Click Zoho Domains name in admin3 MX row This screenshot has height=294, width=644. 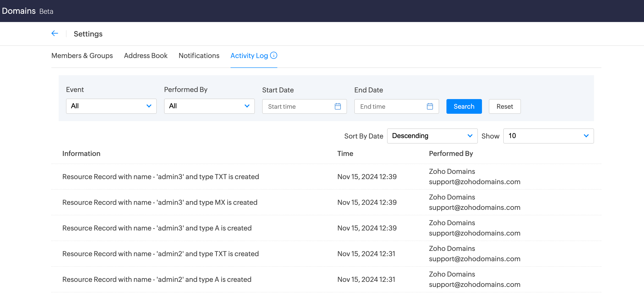452,197
